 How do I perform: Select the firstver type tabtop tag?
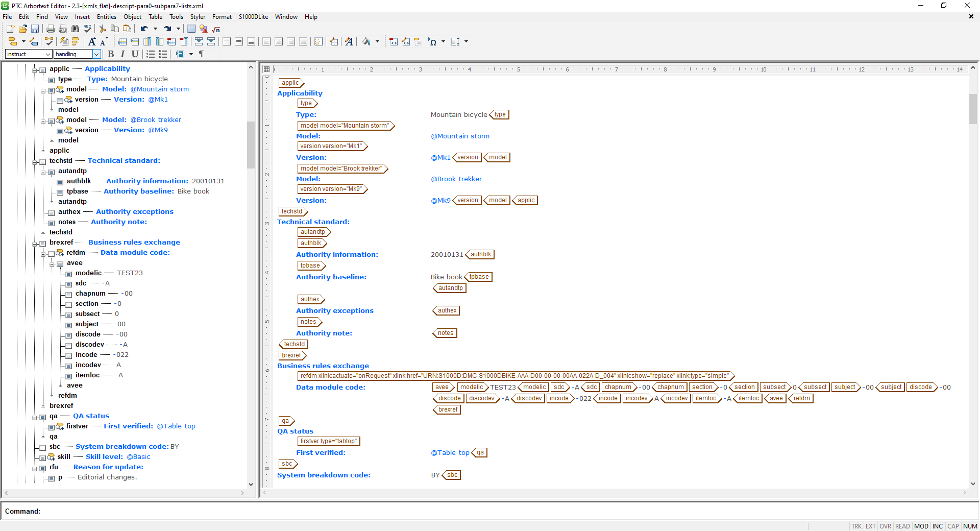[x=328, y=441]
